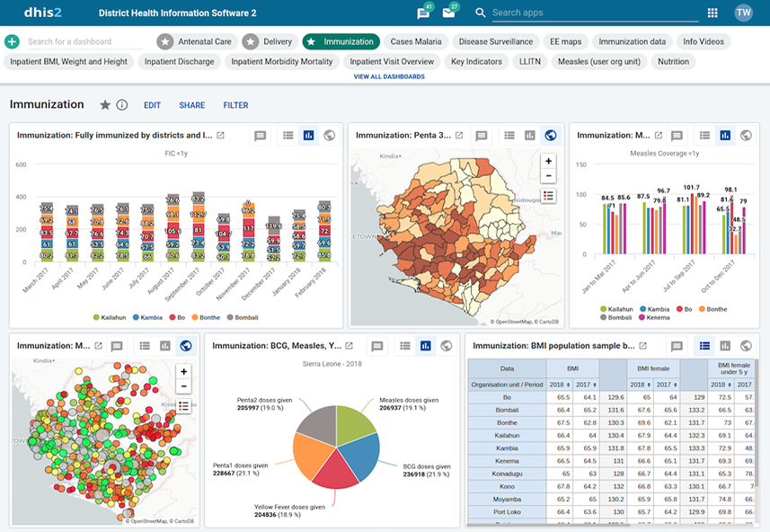Toggle legend on the Penta 3 map
The width and height of the screenshot is (770, 532).
coord(549,195)
